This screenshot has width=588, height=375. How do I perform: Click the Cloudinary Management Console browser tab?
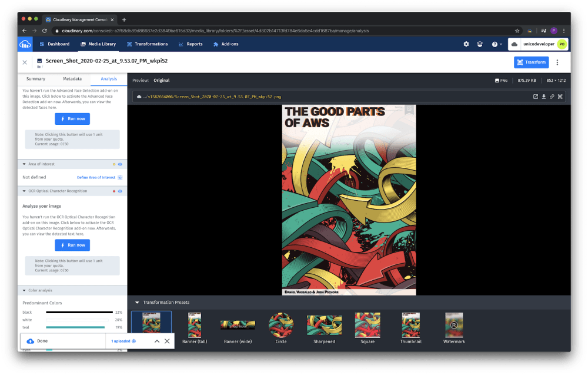coord(80,19)
